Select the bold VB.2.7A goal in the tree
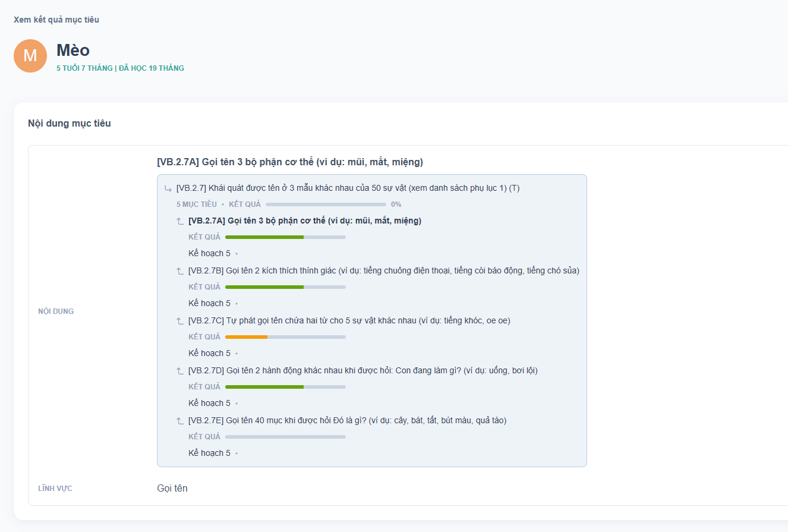Screen dimensions: 788x532 coord(305,221)
